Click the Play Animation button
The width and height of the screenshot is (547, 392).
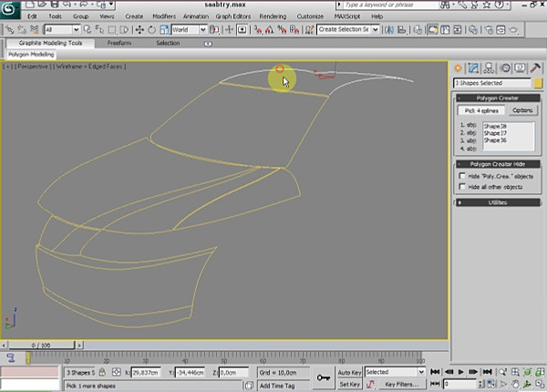pos(460,372)
